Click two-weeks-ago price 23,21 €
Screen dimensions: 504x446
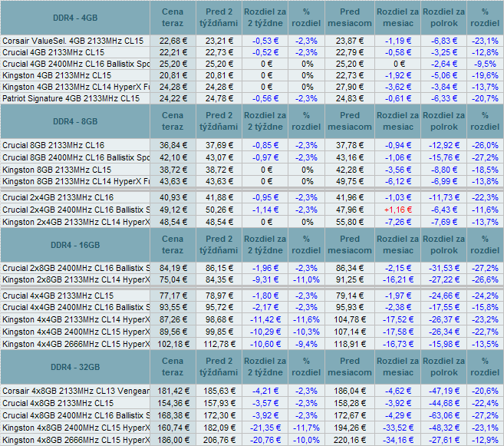coord(219,41)
